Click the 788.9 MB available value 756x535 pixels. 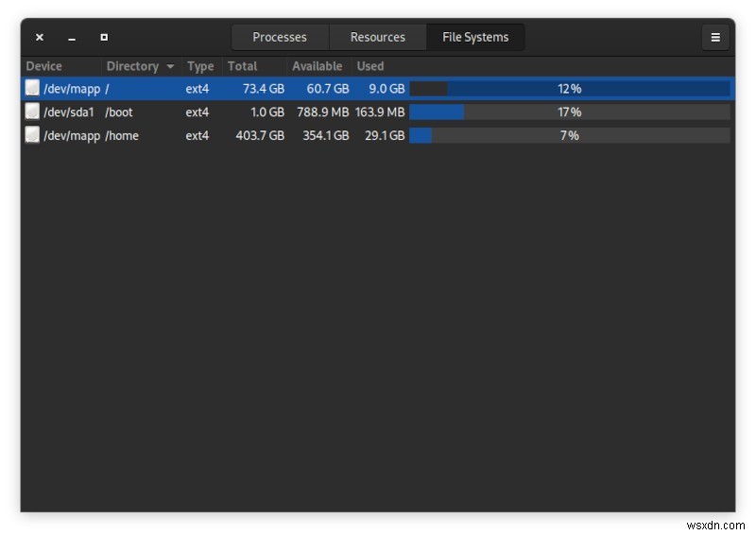[322, 112]
